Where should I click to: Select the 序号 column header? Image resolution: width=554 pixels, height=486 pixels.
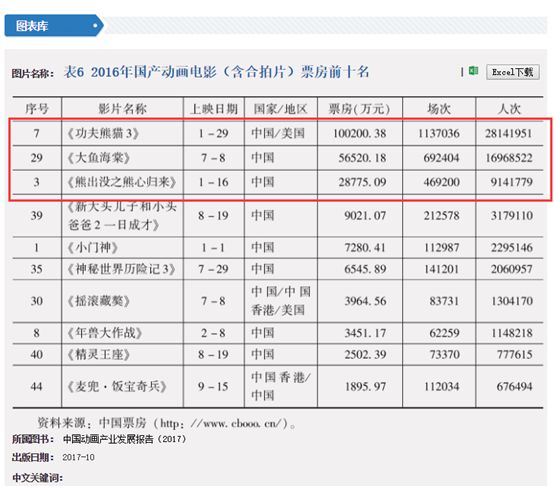[x=37, y=109]
